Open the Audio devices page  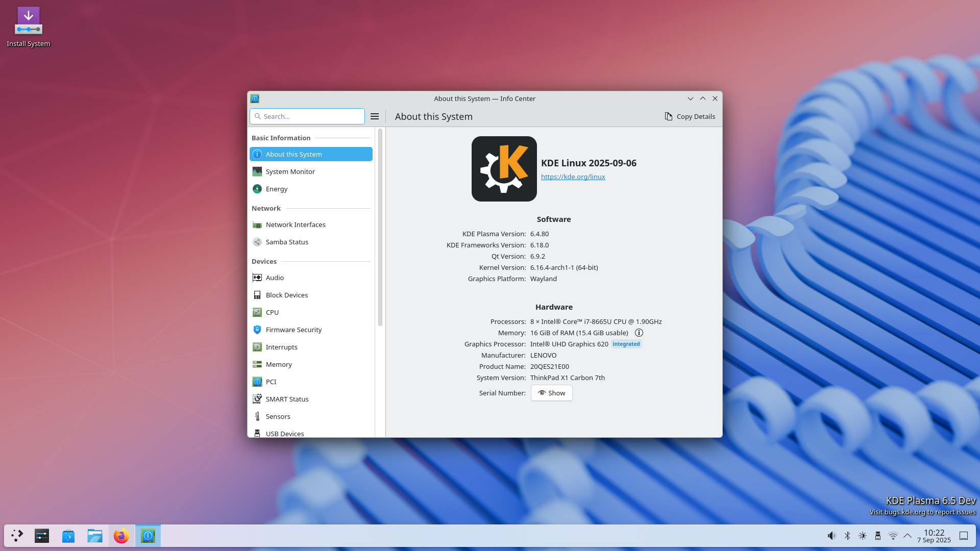coord(311,278)
